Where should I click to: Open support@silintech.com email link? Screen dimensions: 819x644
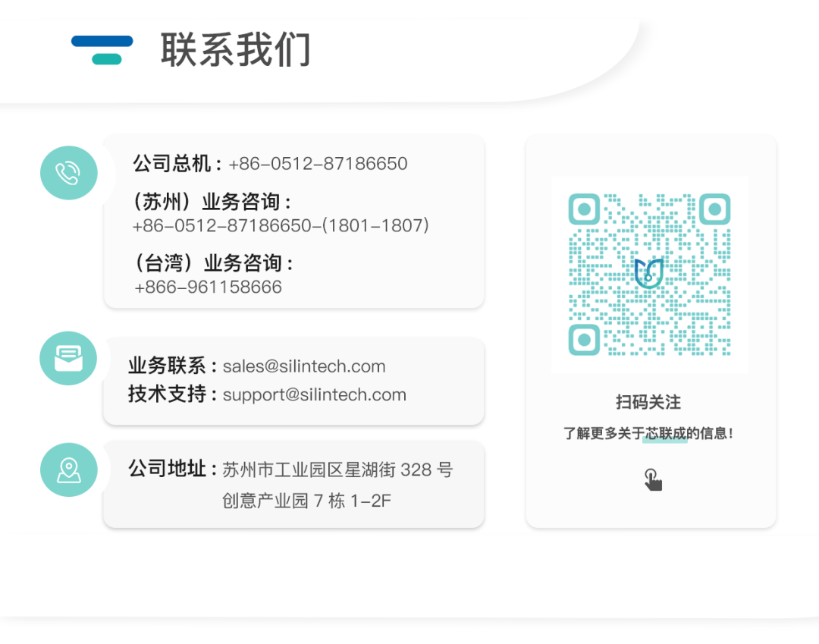(315, 395)
